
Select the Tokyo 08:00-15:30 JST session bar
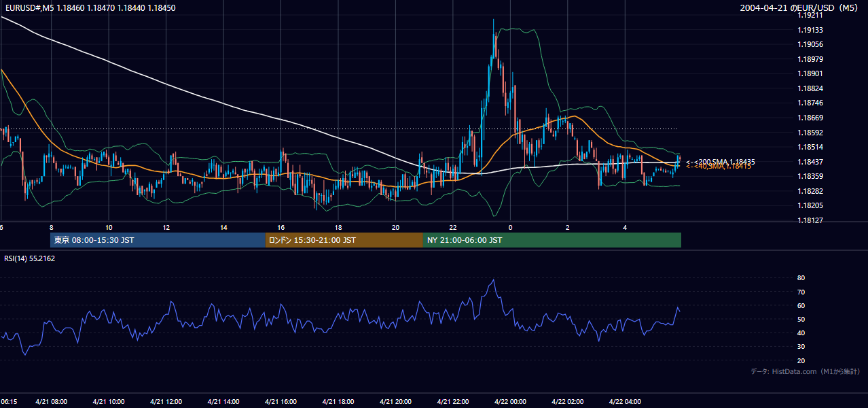(x=158, y=240)
